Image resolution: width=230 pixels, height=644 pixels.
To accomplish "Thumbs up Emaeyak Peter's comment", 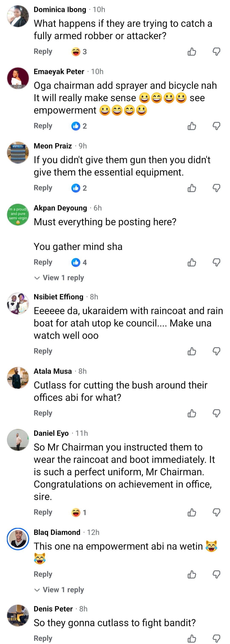I will 191,126.
